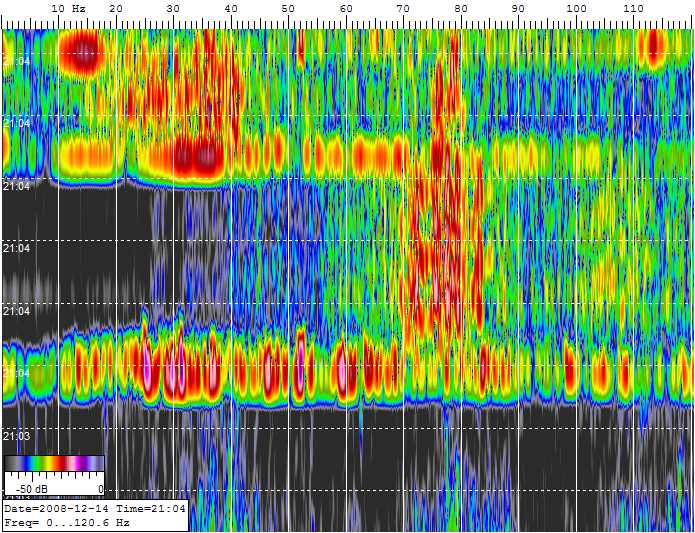Click the 90 Hz frequency axis label
The height and width of the screenshot is (533, 695).
pos(518,8)
